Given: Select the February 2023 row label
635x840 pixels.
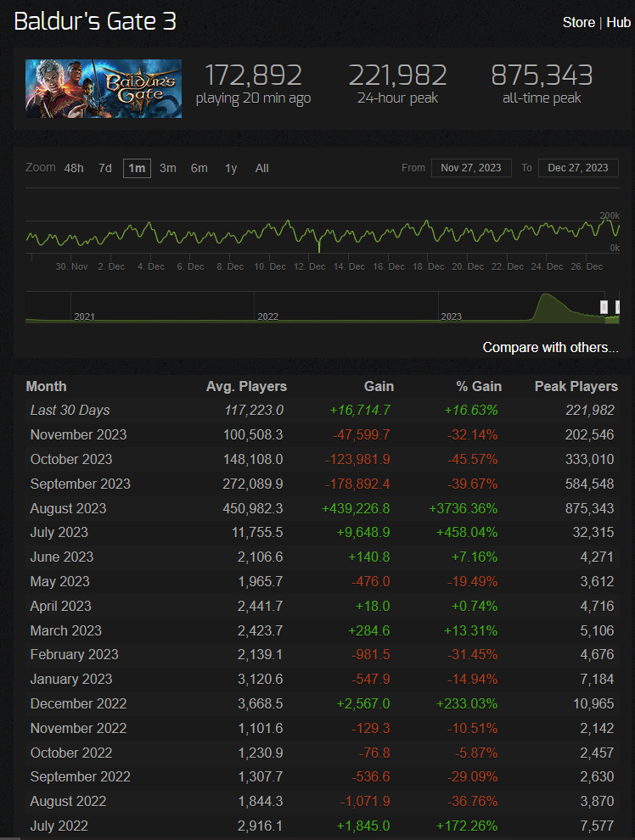Looking at the screenshot, I should (x=75, y=655).
